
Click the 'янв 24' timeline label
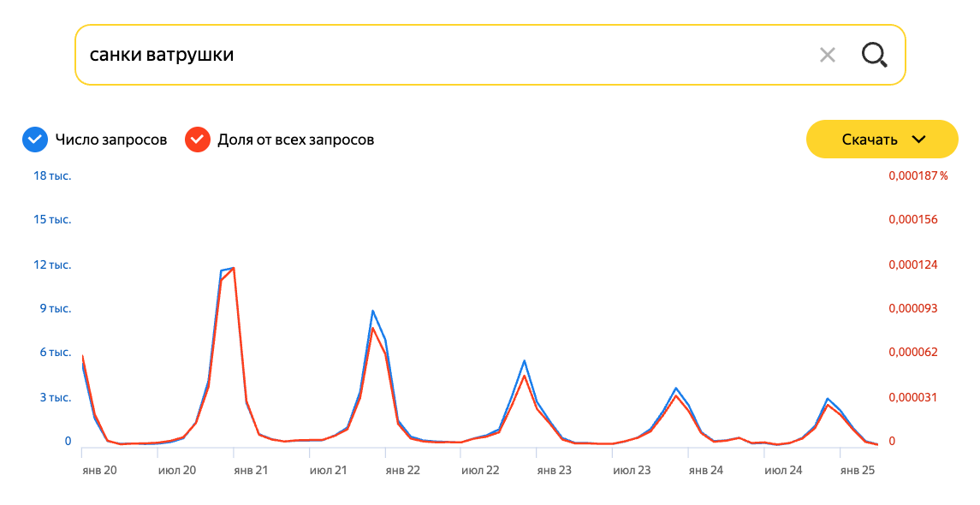coord(705,470)
